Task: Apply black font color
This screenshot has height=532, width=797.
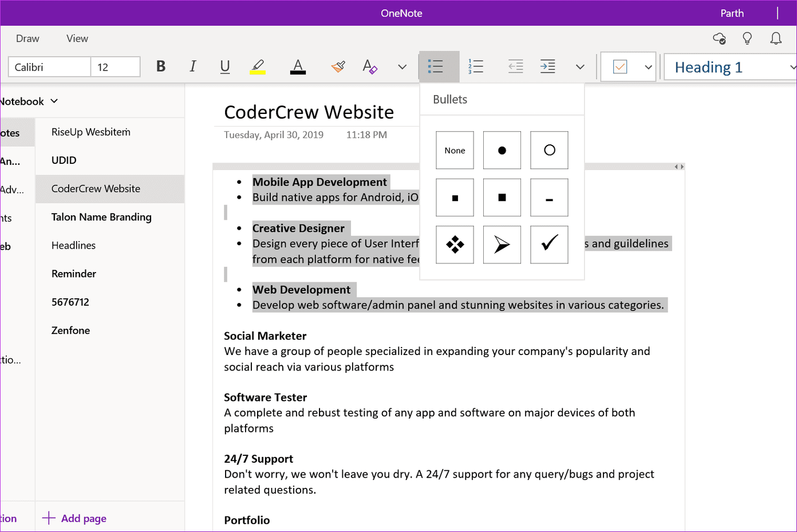Action: tap(298, 66)
